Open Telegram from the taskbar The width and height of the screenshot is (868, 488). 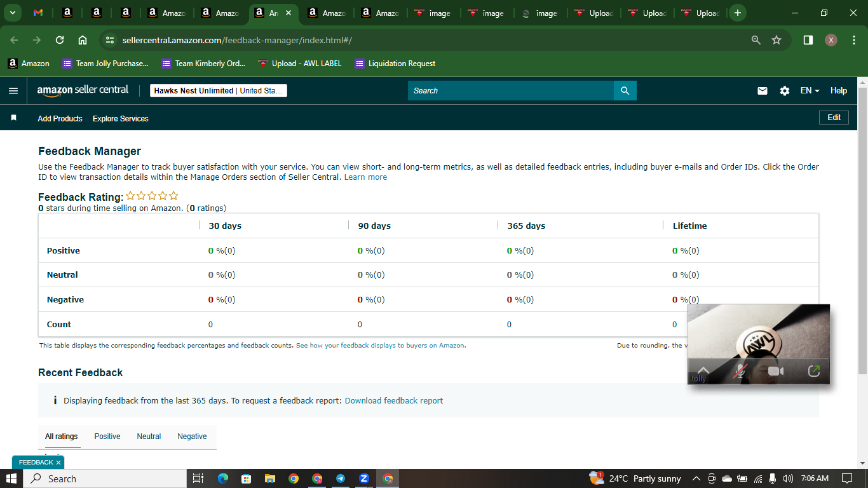click(341, 478)
